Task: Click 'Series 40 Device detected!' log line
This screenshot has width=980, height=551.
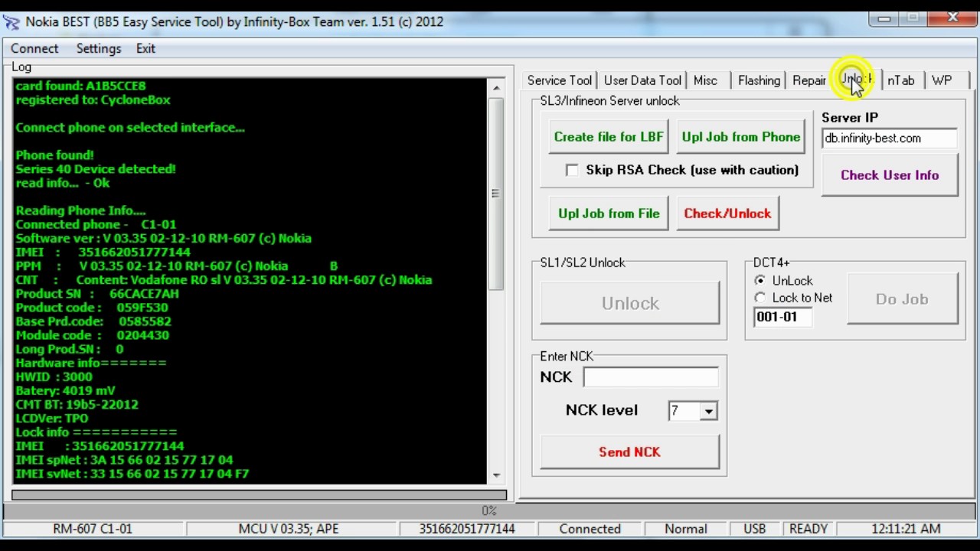Action: tap(96, 169)
